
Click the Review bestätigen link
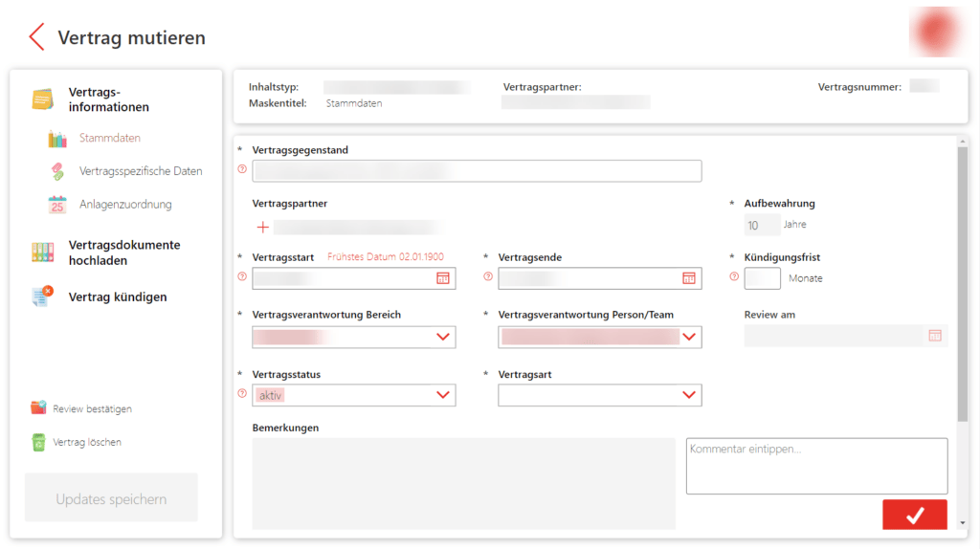pos(92,408)
